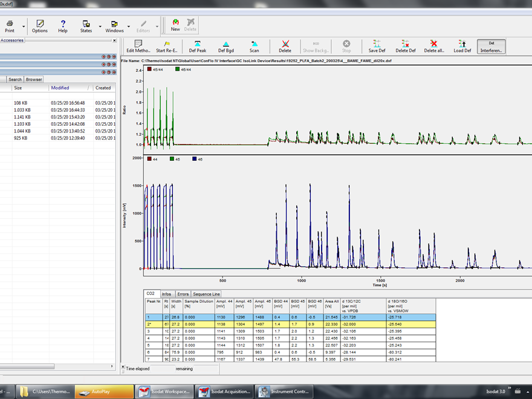Sort the file list by Modified column
This screenshot has width=532, height=399.
click(71, 88)
